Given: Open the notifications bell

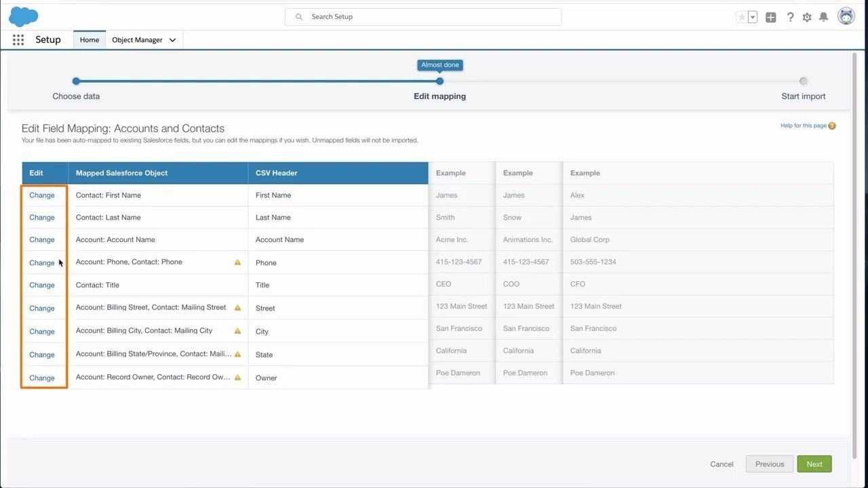Looking at the screenshot, I should [x=823, y=17].
